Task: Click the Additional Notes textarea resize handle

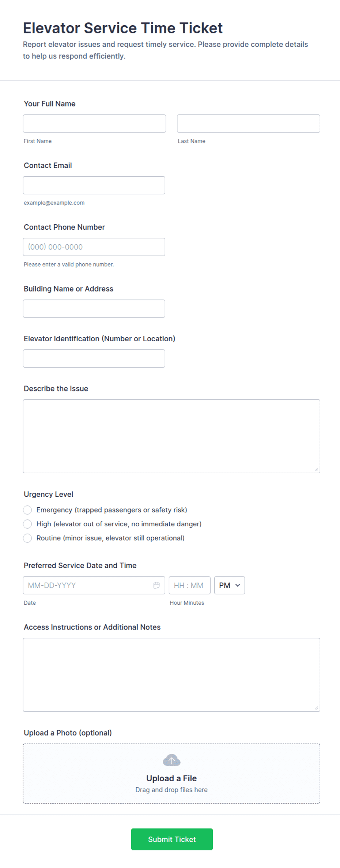Action: click(317, 708)
